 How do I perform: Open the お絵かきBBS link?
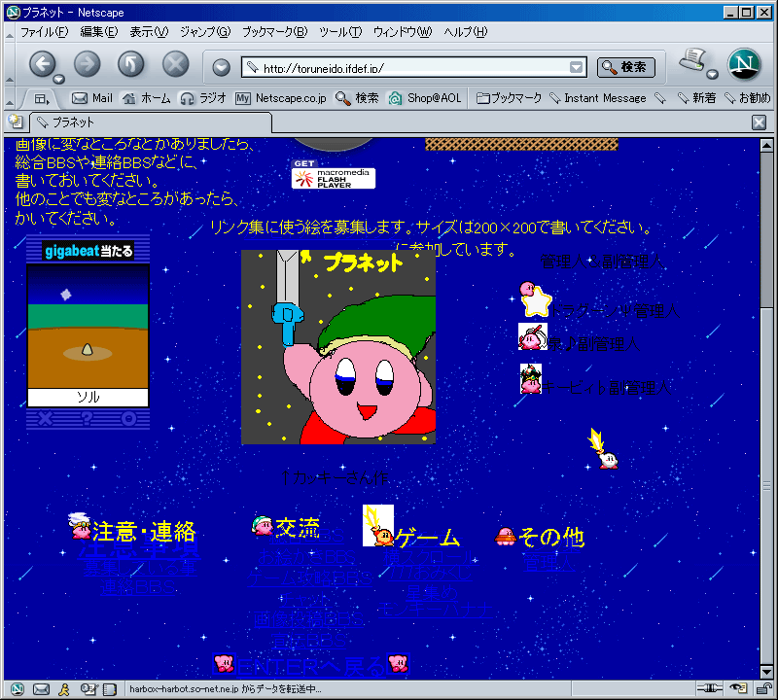tap(306, 557)
